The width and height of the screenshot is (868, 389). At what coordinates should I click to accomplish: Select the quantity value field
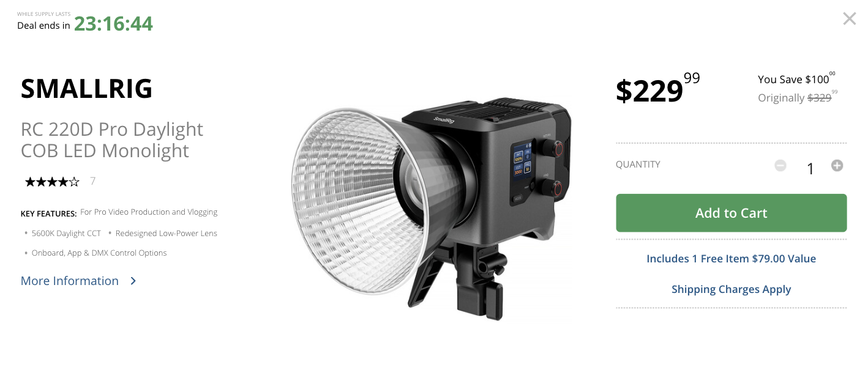(x=810, y=169)
